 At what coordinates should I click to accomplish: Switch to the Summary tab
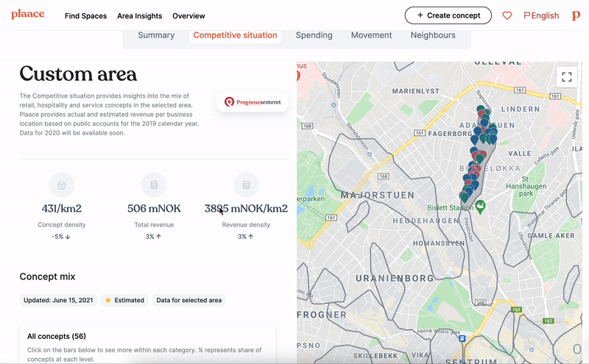pyautogui.click(x=156, y=35)
